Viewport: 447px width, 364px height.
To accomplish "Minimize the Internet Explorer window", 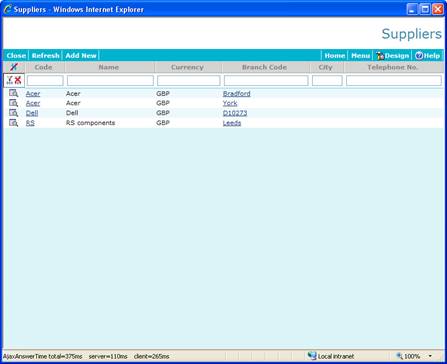I will coord(412,9).
